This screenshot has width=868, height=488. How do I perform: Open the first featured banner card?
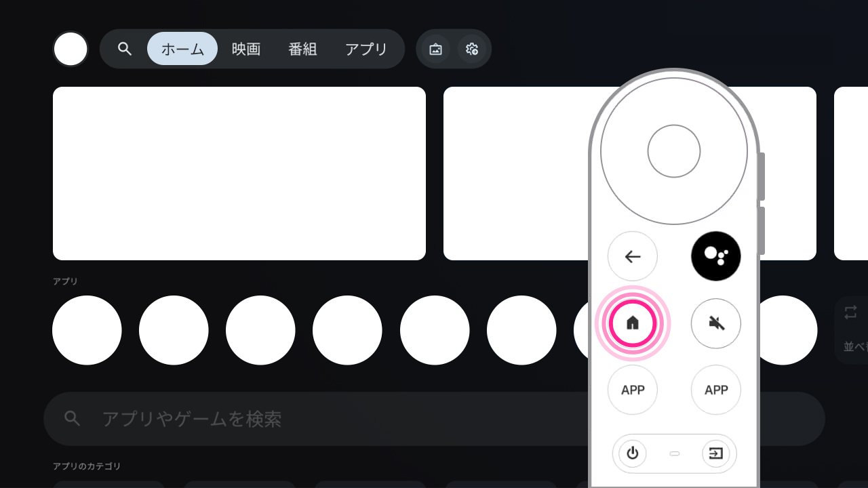[x=239, y=174]
